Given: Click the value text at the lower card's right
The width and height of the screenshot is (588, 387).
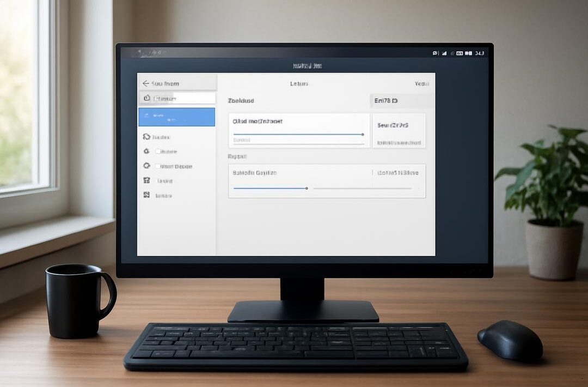Looking at the screenshot, I should [398, 173].
